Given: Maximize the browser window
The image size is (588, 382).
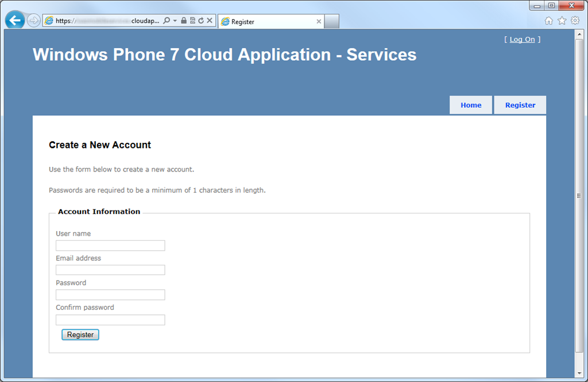Looking at the screenshot, I should coord(552,6).
